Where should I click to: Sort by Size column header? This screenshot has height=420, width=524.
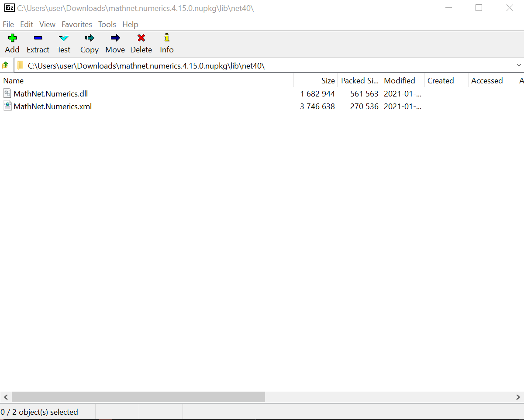pos(316,81)
